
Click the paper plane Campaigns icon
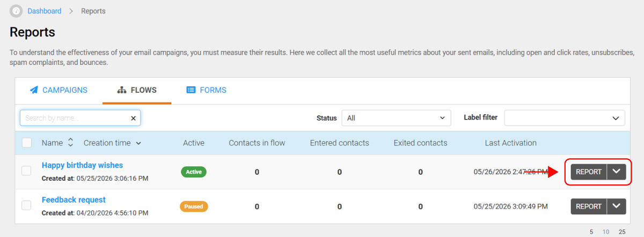(x=34, y=90)
